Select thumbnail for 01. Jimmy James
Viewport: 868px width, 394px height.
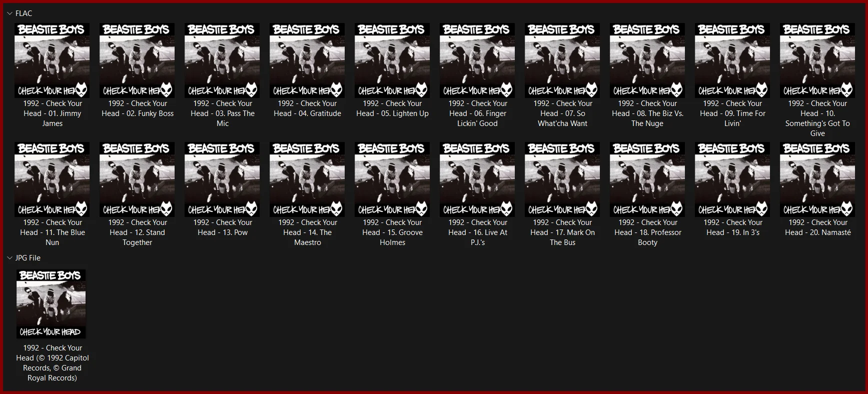point(52,60)
